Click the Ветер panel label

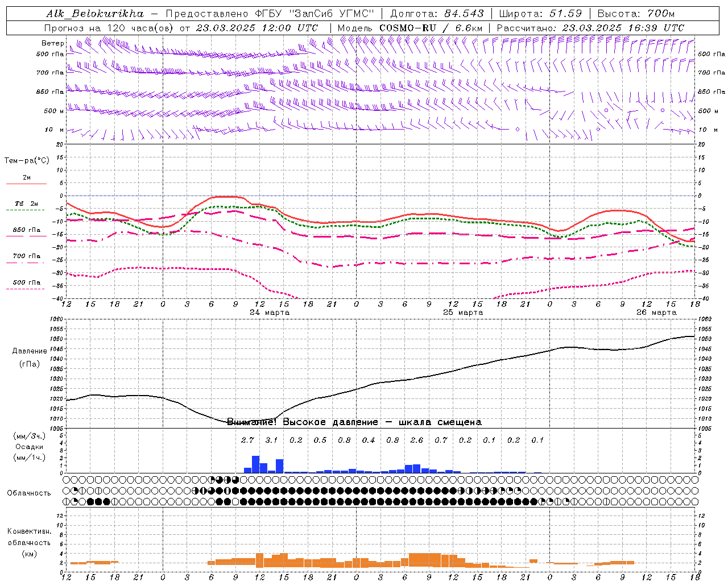tap(52, 43)
